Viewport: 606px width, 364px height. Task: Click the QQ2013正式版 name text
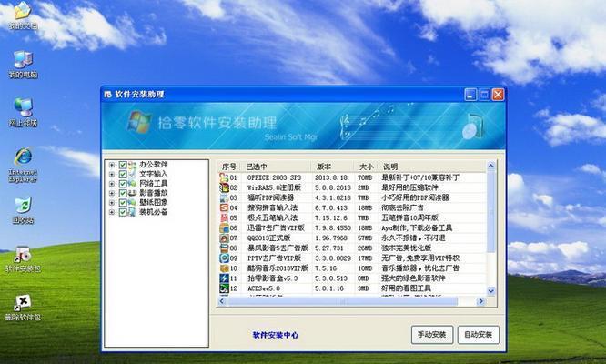269,238
